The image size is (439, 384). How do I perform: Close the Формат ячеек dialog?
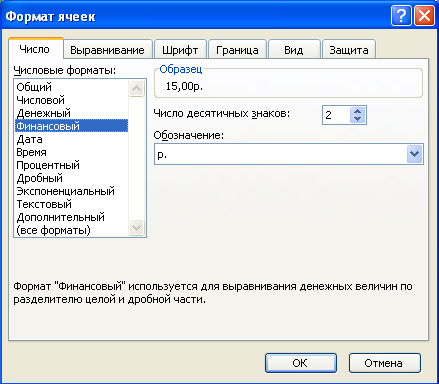point(424,15)
